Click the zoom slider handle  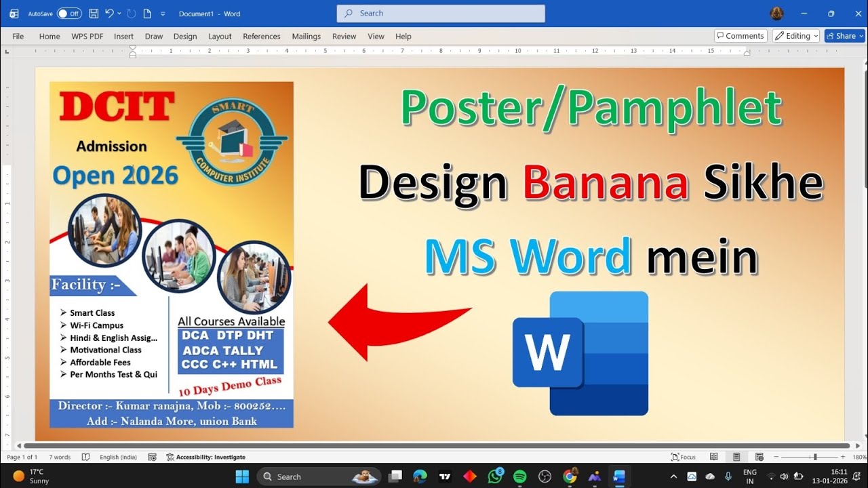coord(815,457)
